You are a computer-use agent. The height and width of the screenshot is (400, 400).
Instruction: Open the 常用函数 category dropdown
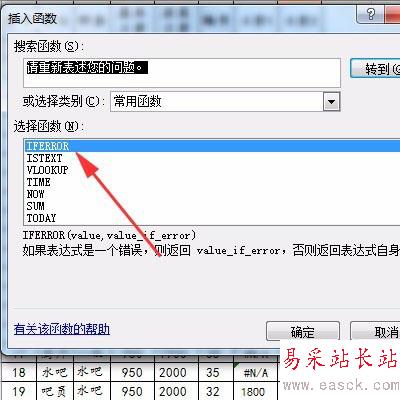click(x=225, y=102)
